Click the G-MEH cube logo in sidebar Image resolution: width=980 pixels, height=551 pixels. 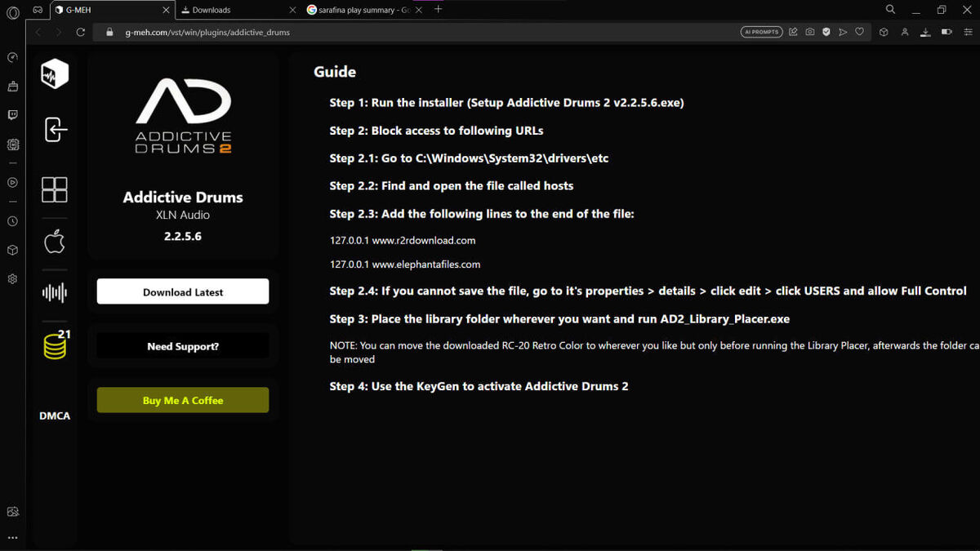click(55, 74)
